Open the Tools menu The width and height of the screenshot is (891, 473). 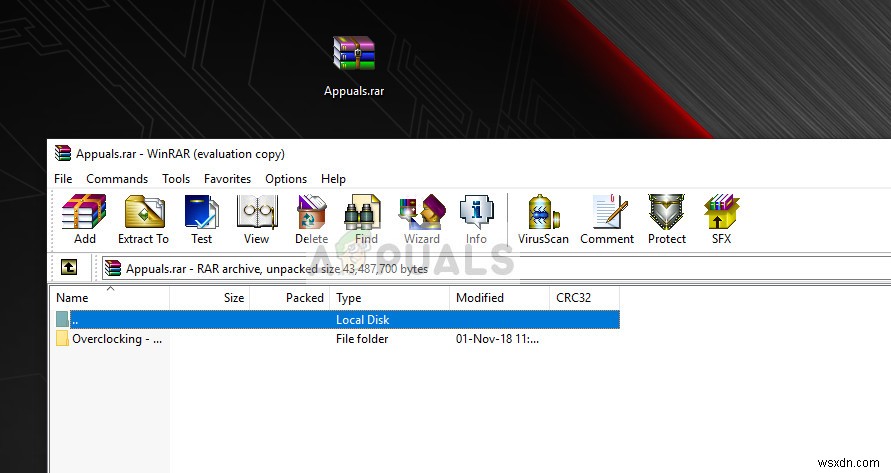point(176,179)
